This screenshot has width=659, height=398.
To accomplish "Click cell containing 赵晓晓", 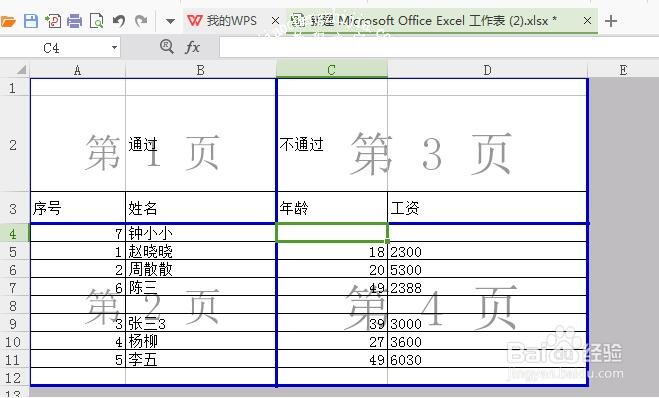I will (x=200, y=251).
